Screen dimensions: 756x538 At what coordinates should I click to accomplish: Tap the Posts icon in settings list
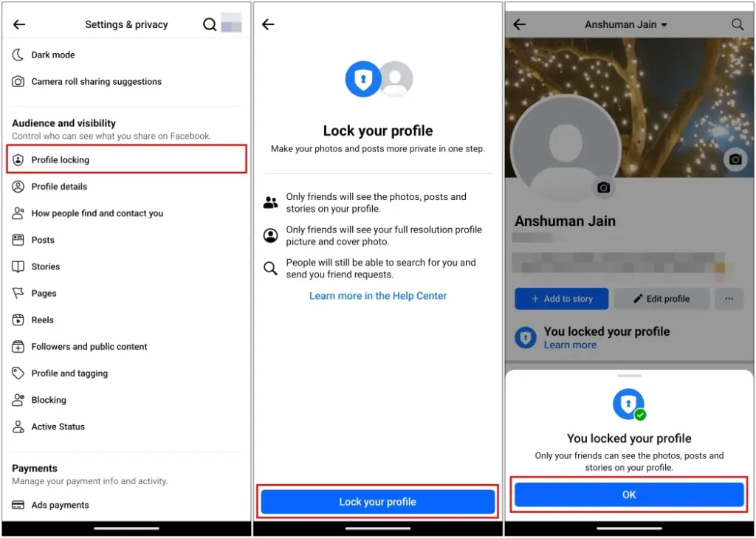pos(18,240)
